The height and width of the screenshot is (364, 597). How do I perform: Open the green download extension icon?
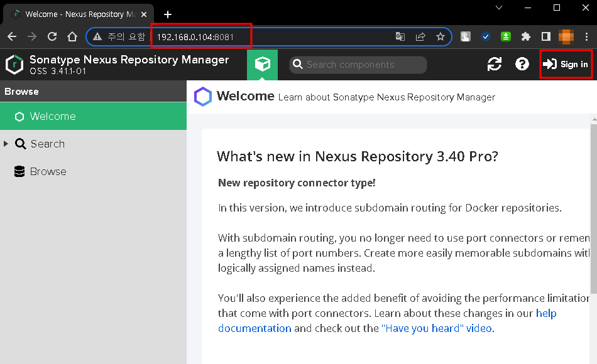[506, 36]
